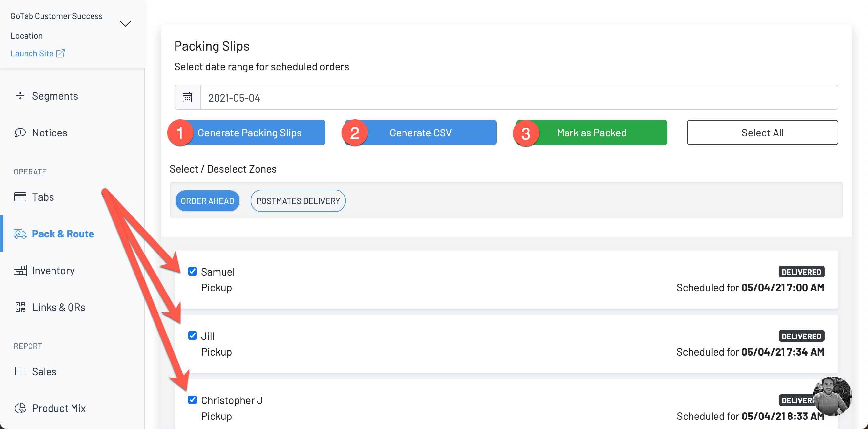Click the Generate Packing Slips button

(x=249, y=133)
